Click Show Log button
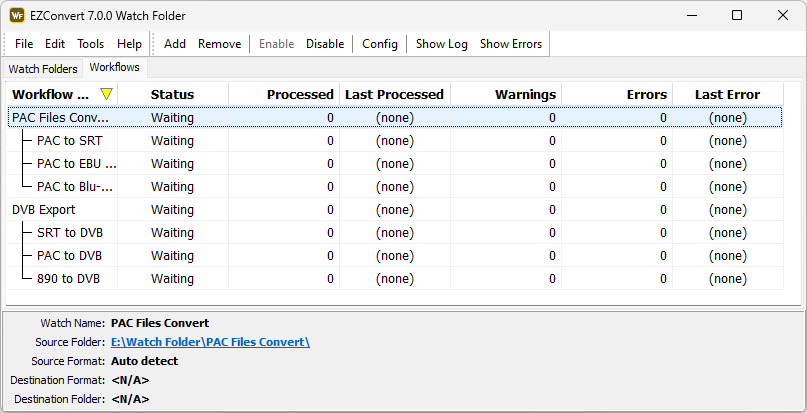The image size is (807, 413). click(x=441, y=44)
